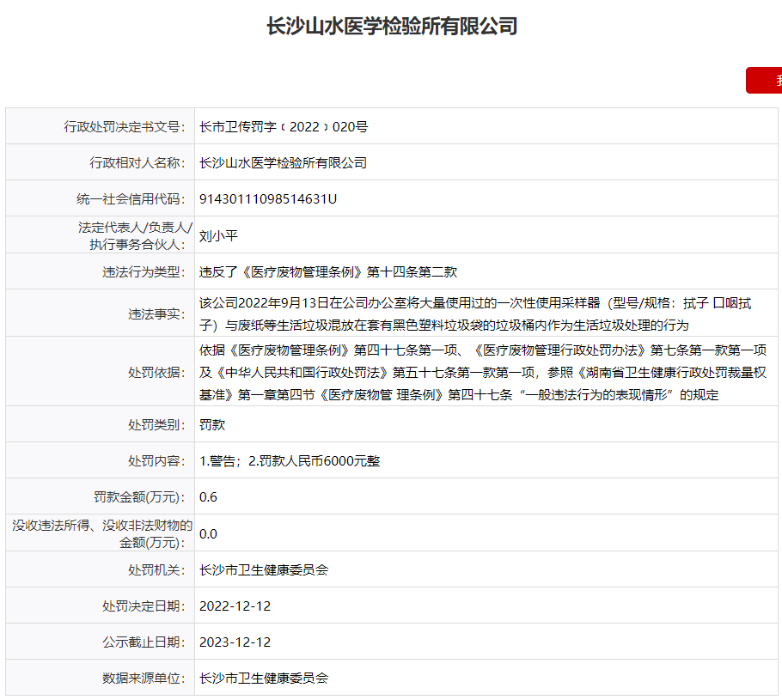782x700 pixels.
Task: Click the document number 长市卫传罚字〔2022〕020号
Action: pyautogui.click(x=284, y=126)
